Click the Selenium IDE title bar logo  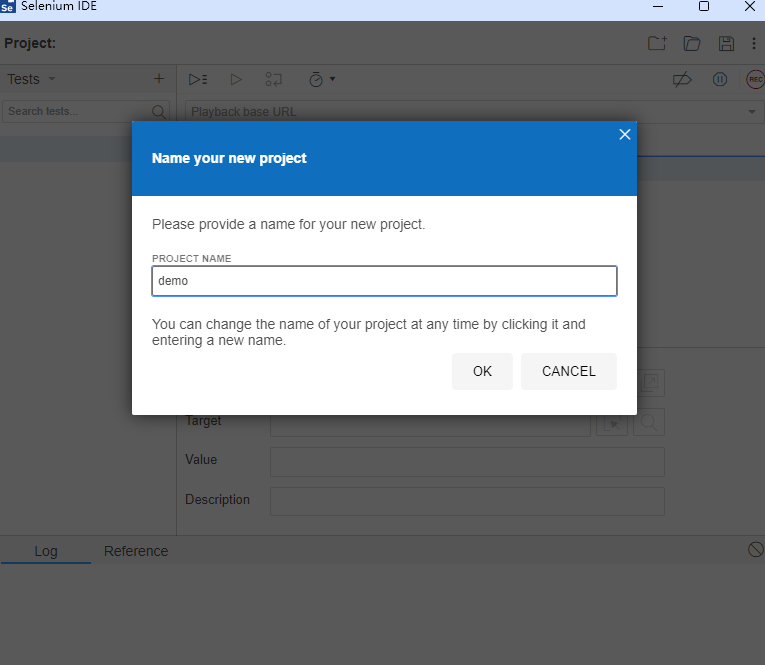pyautogui.click(x=8, y=6)
